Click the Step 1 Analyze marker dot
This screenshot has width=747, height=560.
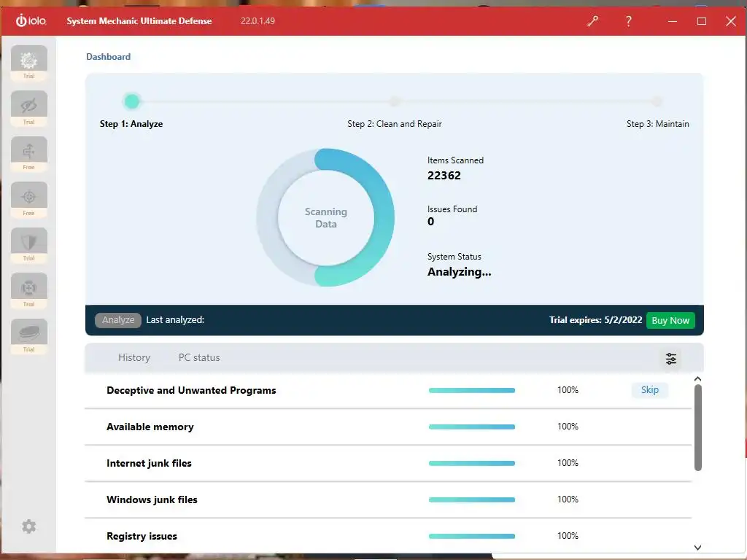pyautogui.click(x=132, y=101)
